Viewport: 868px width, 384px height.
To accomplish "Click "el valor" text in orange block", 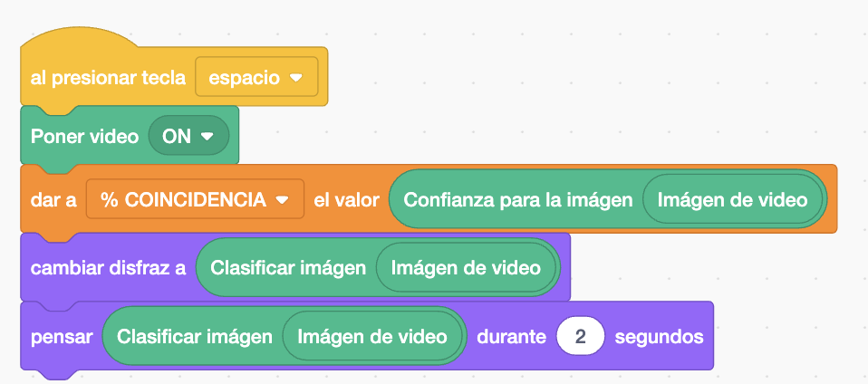I will tap(345, 200).
